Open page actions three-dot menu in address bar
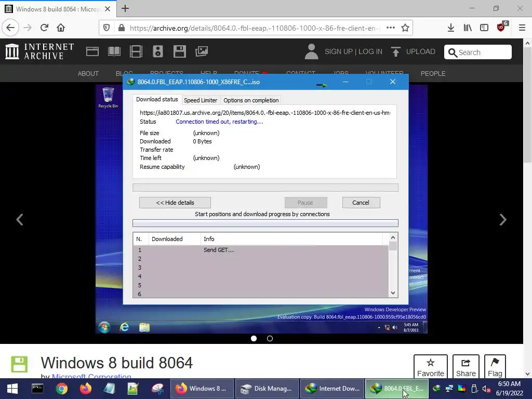This screenshot has width=532, height=399. click(391, 28)
